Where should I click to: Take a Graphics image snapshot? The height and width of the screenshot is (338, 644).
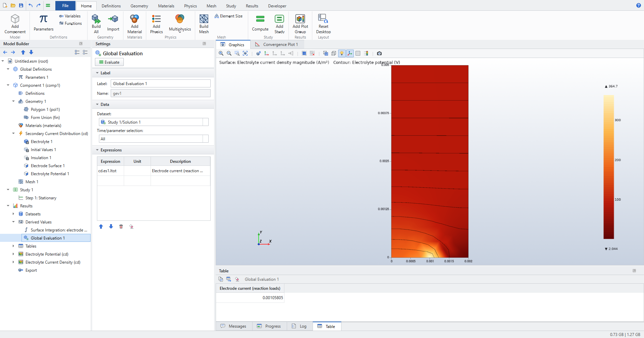379,53
